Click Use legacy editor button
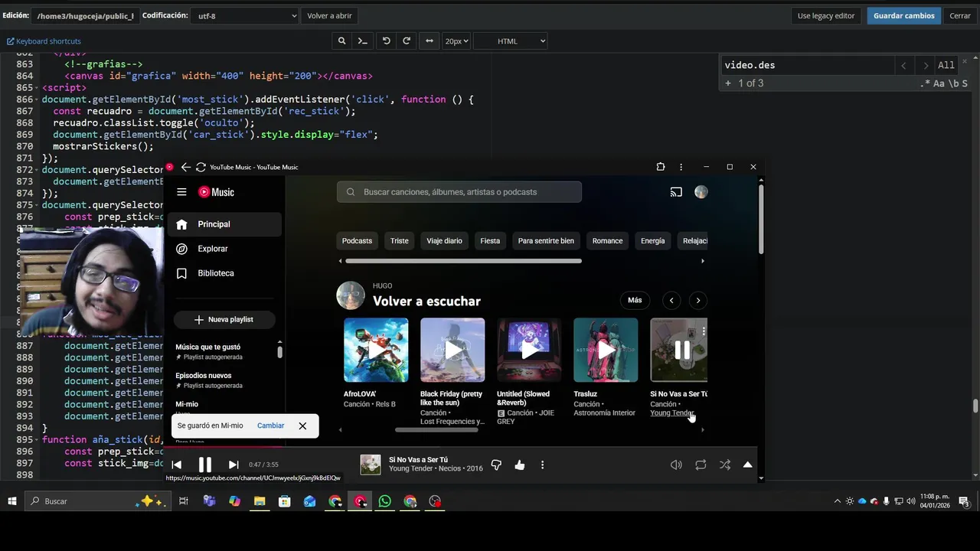This screenshot has height=551, width=980. (x=826, y=15)
